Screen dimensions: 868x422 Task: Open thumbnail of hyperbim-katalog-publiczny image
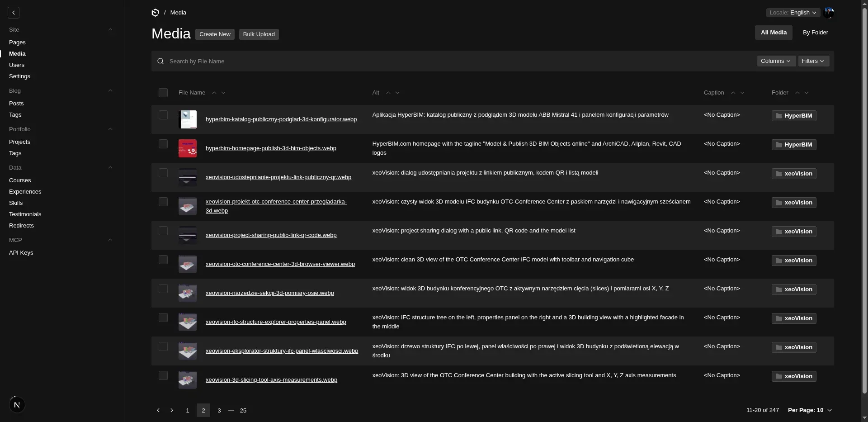click(188, 119)
